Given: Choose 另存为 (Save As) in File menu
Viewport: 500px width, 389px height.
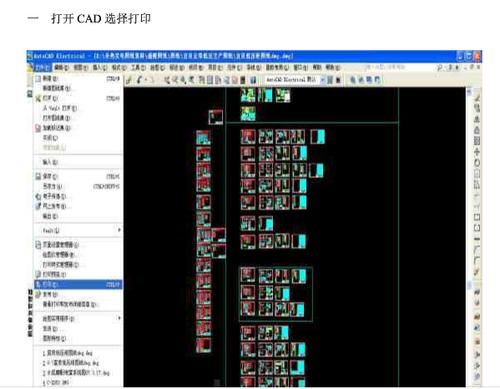Looking at the screenshot, I should [78, 186].
